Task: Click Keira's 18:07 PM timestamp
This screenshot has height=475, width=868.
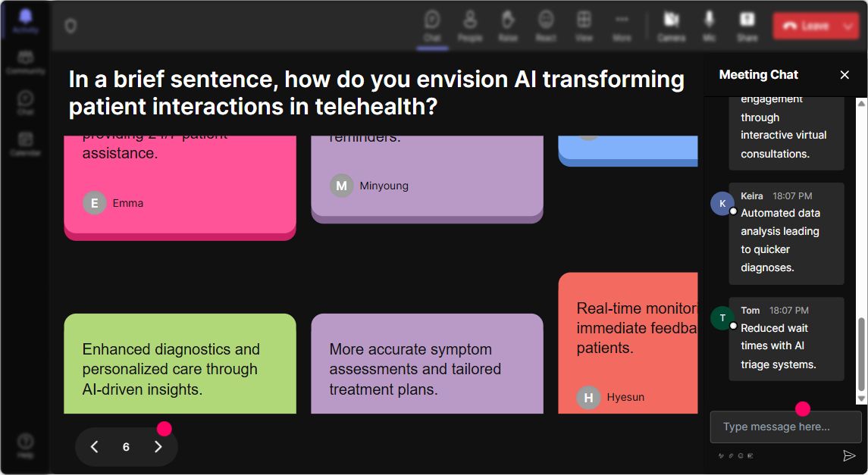Action: pos(792,195)
